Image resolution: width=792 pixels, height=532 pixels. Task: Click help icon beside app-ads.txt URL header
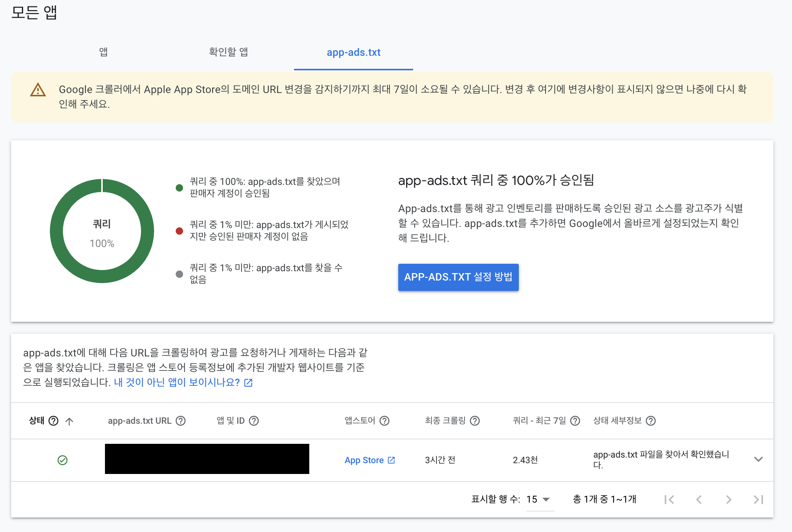tap(181, 421)
